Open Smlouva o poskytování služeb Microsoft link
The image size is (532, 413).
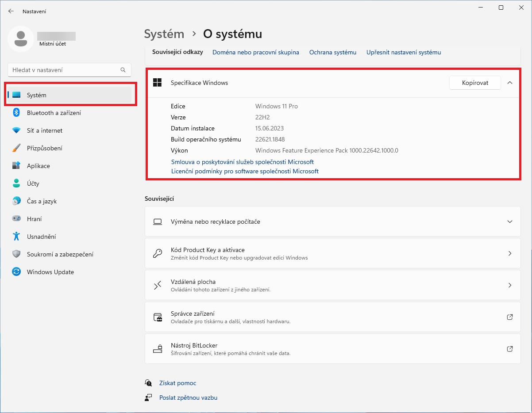coord(243,162)
